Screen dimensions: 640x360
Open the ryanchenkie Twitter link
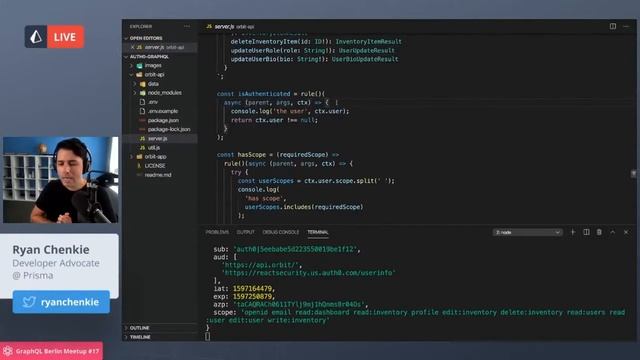pos(61,302)
